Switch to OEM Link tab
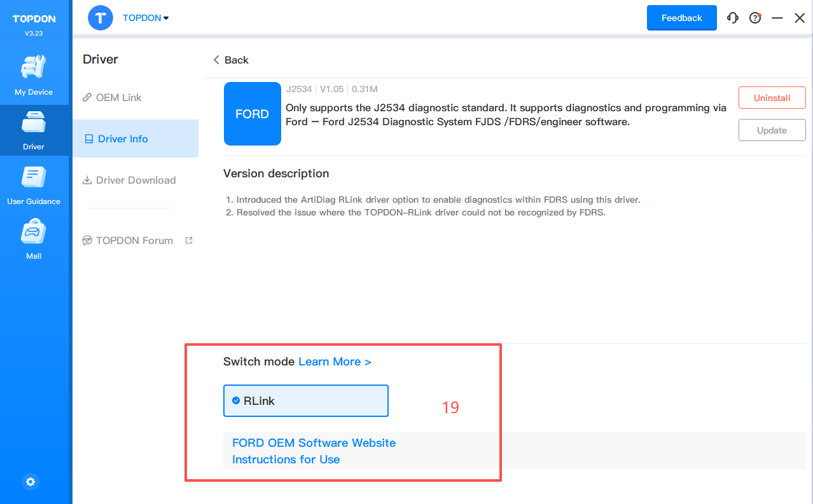Screen dimensions: 813x504 point(118,97)
